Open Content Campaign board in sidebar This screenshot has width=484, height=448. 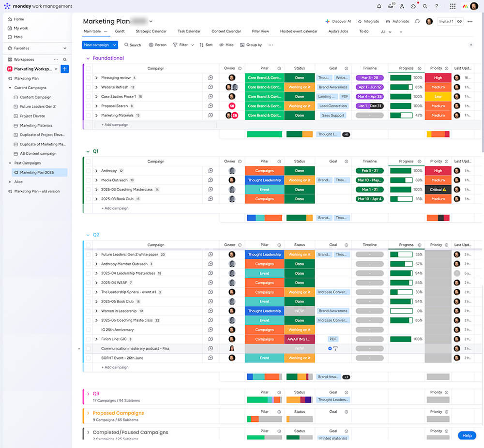click(35, 97)
